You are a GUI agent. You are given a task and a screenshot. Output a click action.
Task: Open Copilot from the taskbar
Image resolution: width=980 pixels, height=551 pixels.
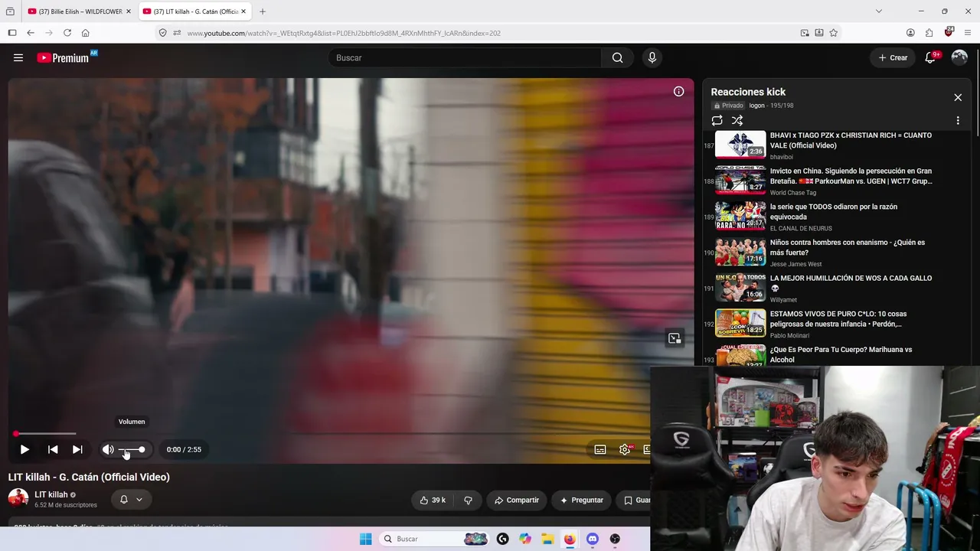coord(525,539)
